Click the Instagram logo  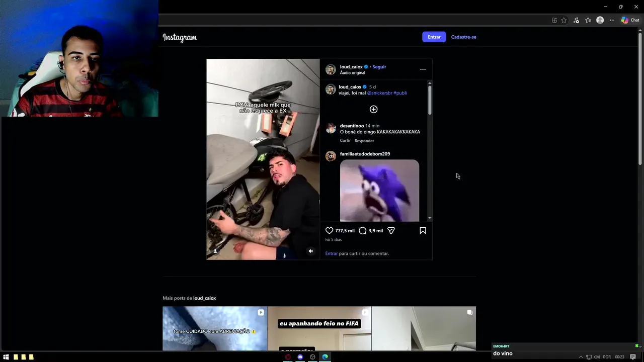180,37
